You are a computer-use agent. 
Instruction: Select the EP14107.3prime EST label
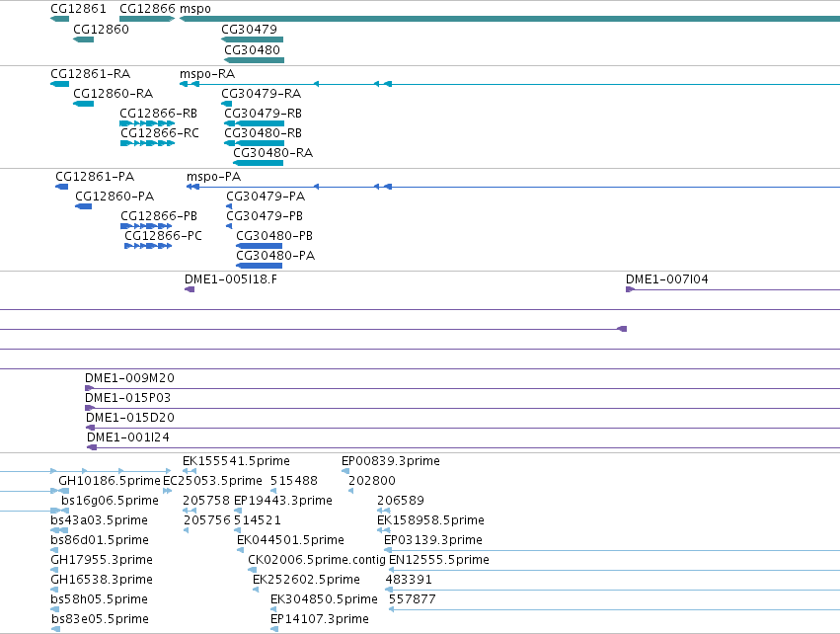[320, 619]
